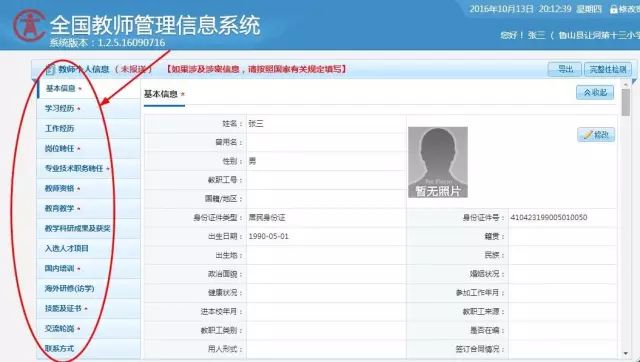Screen dimensions: 640x362
Task: Click the 导出 export button
Action: pos(564,69)
